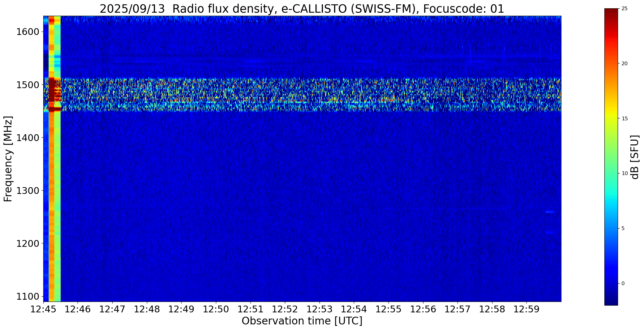Click the colorbar tick label 10
644x330 pixels.
pos(624,174)
